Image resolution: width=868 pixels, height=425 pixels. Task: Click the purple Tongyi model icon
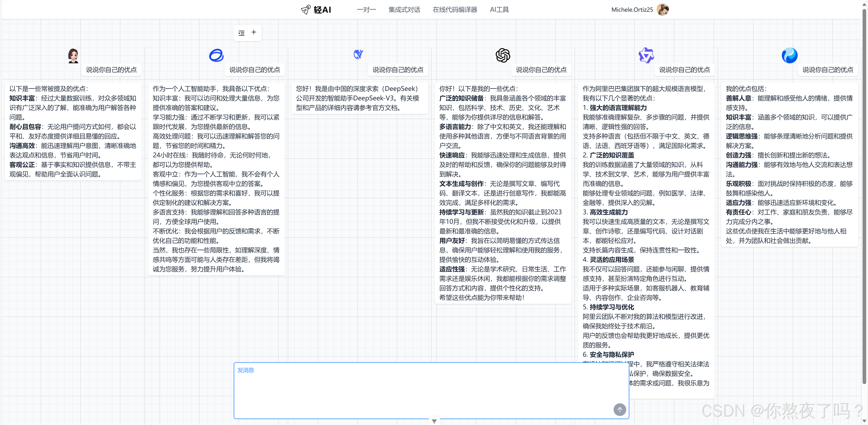tap(646, 55)
